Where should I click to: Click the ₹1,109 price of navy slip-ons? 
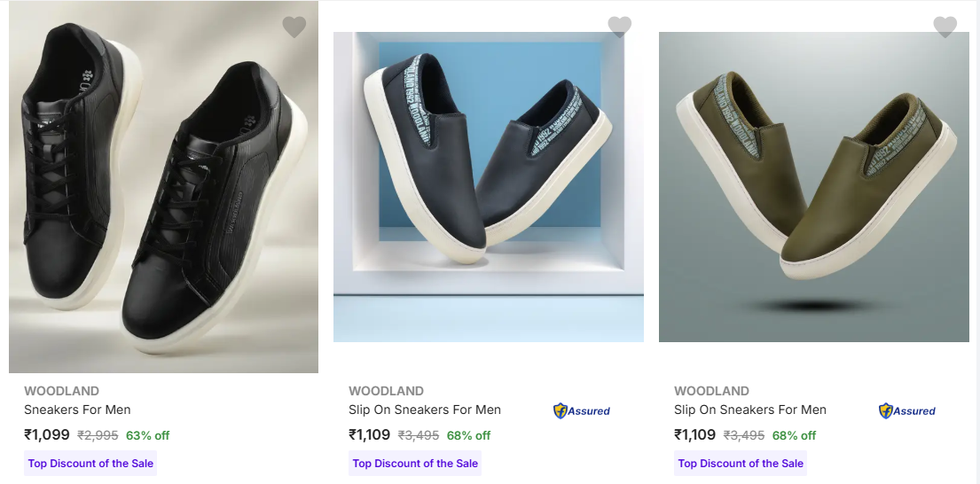[x=370, y=435]
